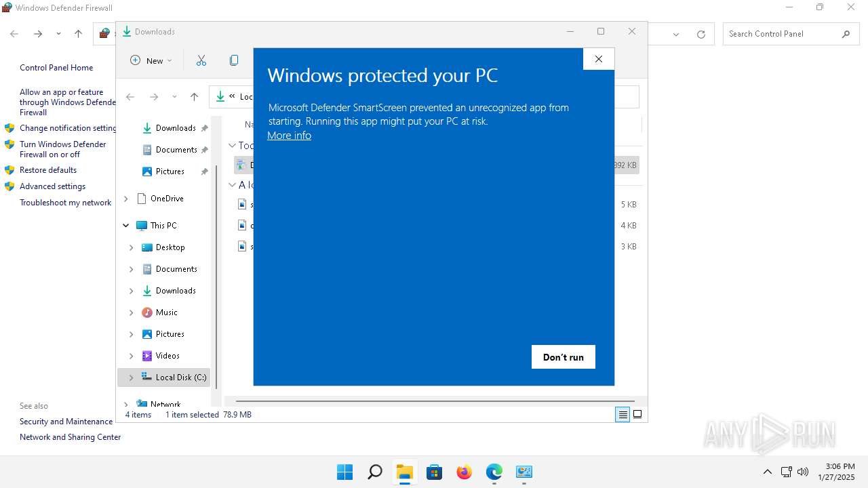Viewport: 868px width, 488px height.
Task: Open Advanced settings link
Action: click(x=52, y=186)
